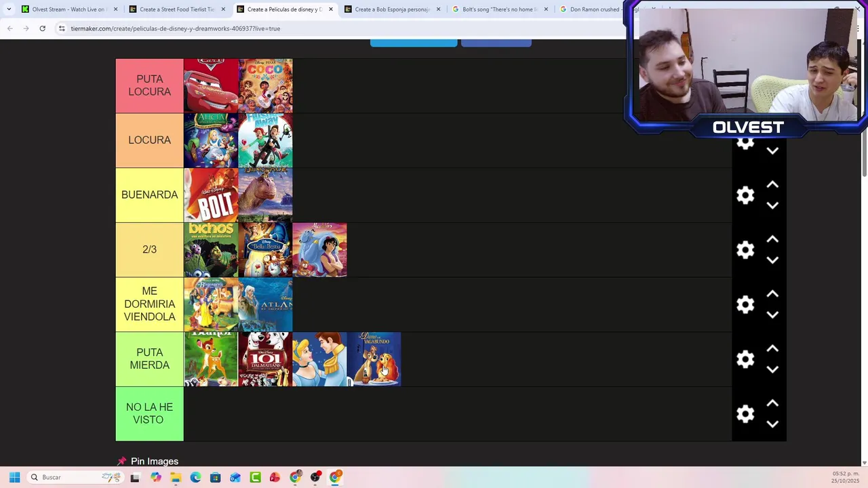Screen dimensions: 868x488
Task: Select the Cinderella movie thumbnail
Action: (319, 359)
